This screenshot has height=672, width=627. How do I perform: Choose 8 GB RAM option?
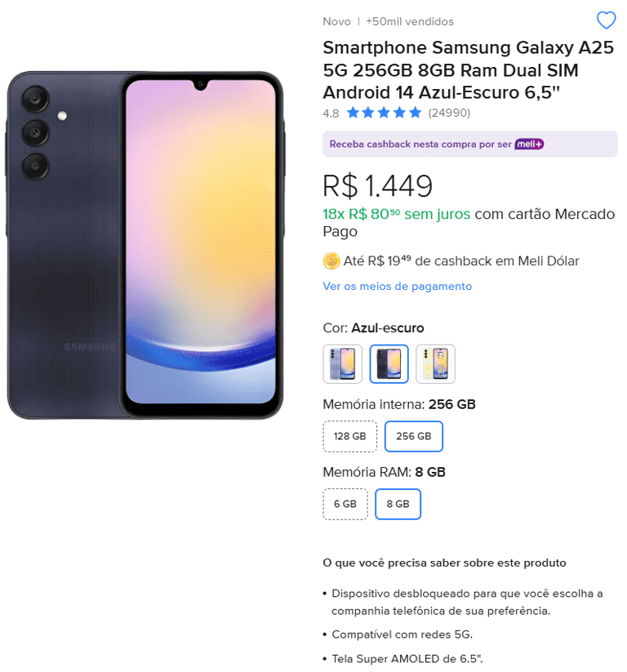[398, 504]
